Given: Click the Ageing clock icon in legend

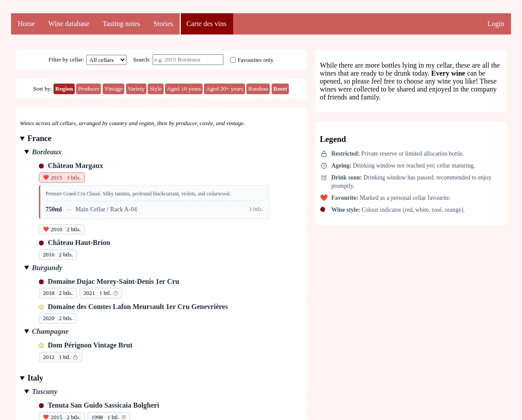Looking at the screenshot, I should click(323, 166).
